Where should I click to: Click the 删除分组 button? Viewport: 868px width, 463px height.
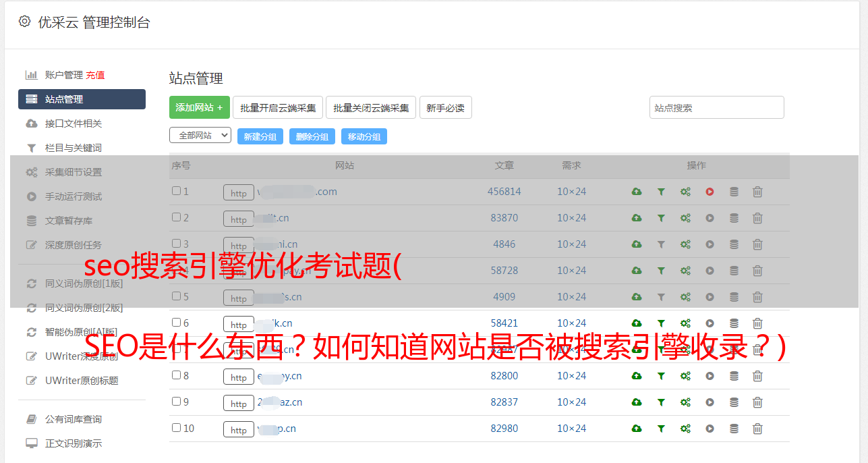point(312,136)
